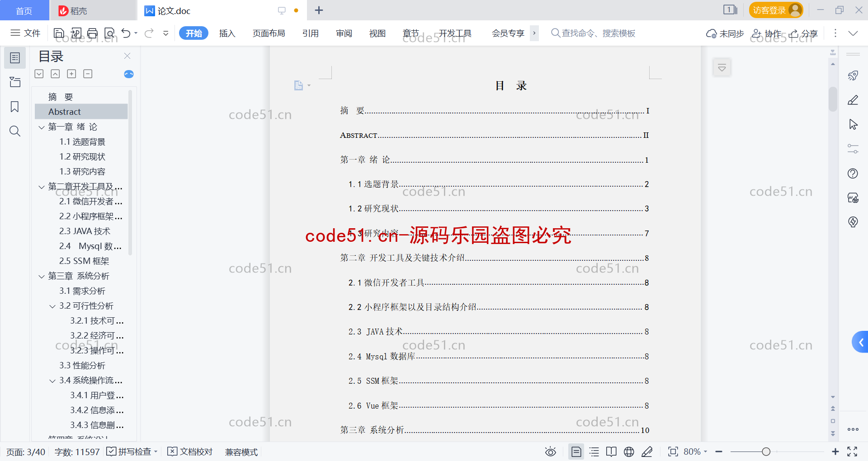Click 文档校对 in the status bar
This screenshot has width=868, height=461.
point(190,452)
